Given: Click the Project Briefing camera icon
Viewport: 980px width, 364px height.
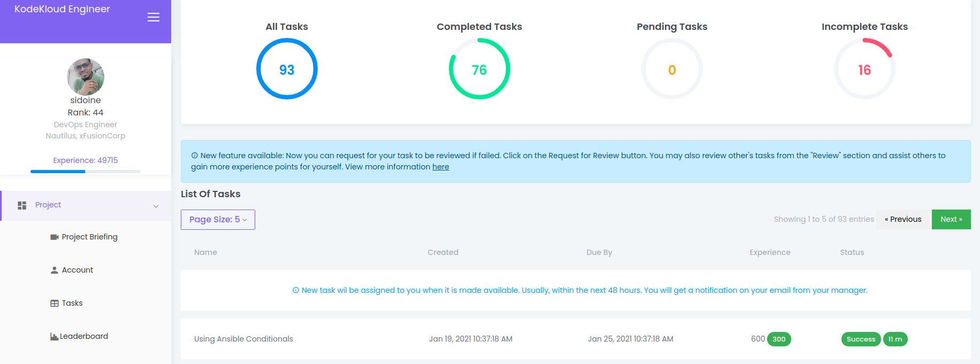Looking at the screenshot, I should tap(54, 237).
